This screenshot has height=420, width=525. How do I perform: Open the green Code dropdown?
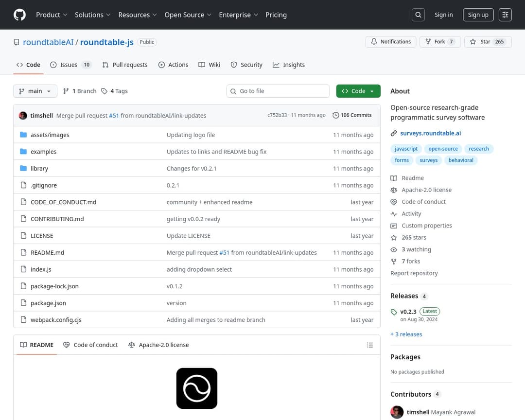tap(358, 91)
